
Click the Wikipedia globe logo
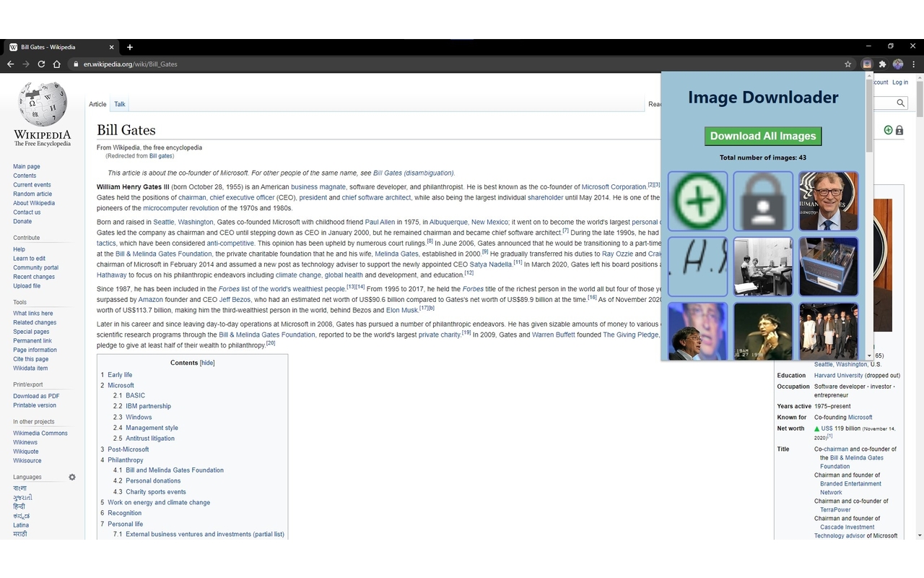[x=43, y=105]
